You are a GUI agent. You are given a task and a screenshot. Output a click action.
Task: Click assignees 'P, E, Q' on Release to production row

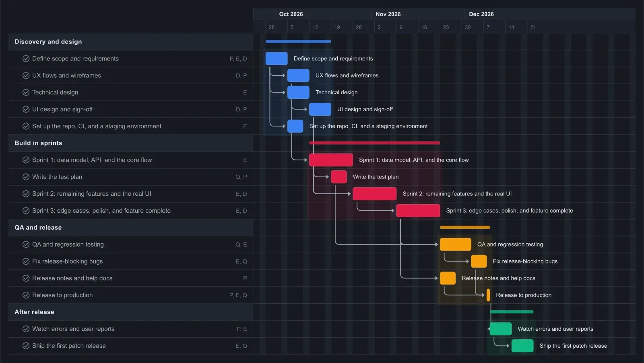pyautogui.click(x=238, y=295)
